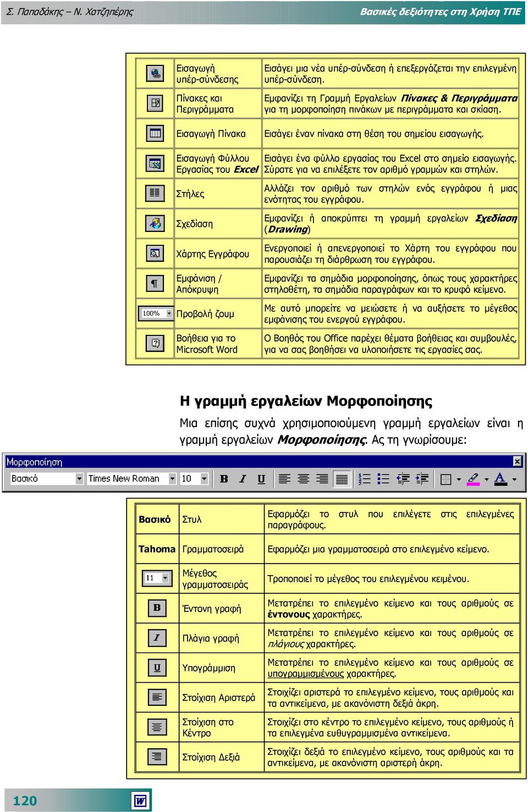Image resolution: width=528 pixels, height=812 pixels.
Task: Click the label Εισαγωγή Πίνακα
Action: 211,134
